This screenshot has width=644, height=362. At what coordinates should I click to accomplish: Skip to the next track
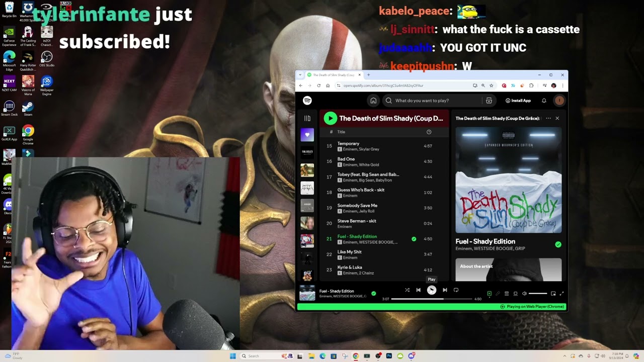(x=445, y=290)
